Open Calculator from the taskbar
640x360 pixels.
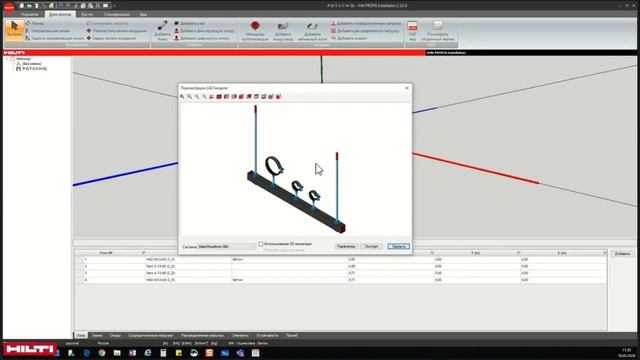(163, 353)
